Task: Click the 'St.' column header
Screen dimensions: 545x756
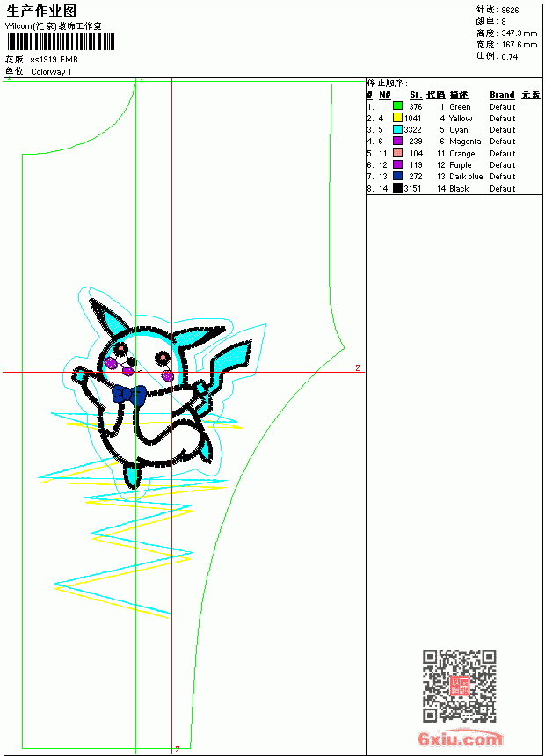Action: pos(417,95)
